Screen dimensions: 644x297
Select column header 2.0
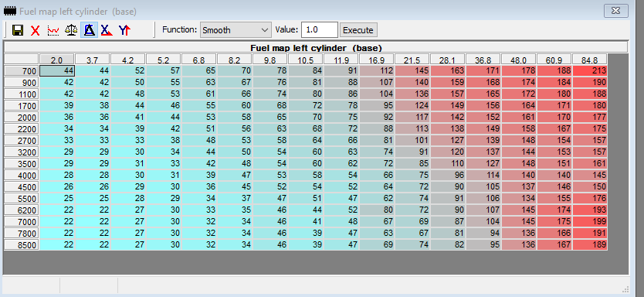pos(56,60)
